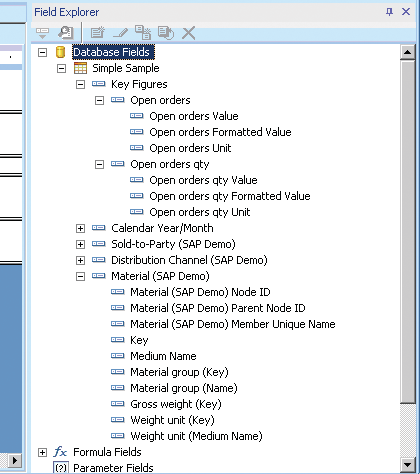Viewport: 420px width, 474px height.
Task: Pin the Field Explorer panel
Action: click(389, 12)
